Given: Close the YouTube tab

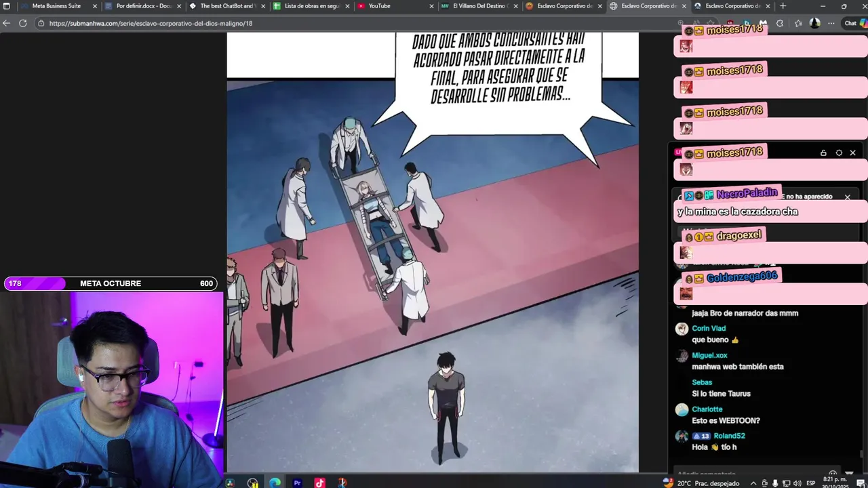Looking at the screenshot, I should (x=431, y=6).
